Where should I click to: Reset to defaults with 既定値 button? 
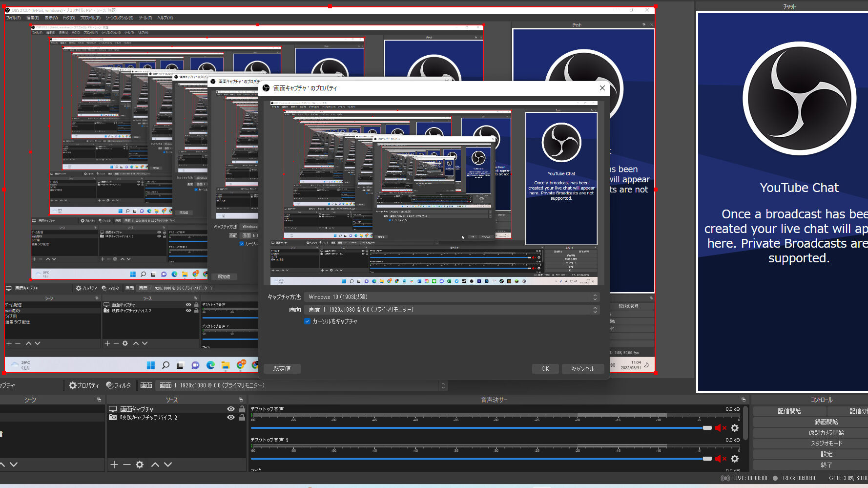point(282,369)
